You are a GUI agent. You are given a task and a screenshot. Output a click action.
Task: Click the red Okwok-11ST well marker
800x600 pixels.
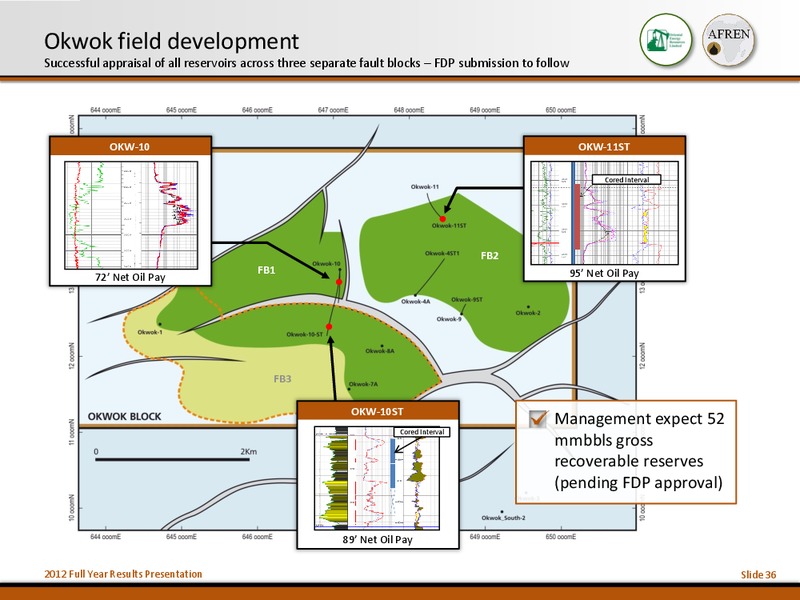coord(443,219)
